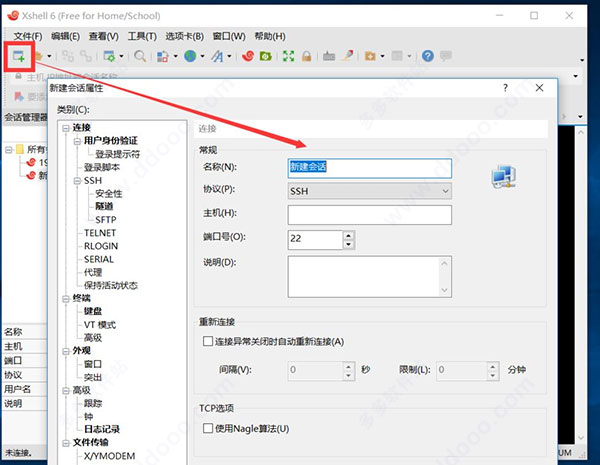Click the 名称(N) session name field
This screenshot has width=600, height=465.
click(x=370, y=168)
